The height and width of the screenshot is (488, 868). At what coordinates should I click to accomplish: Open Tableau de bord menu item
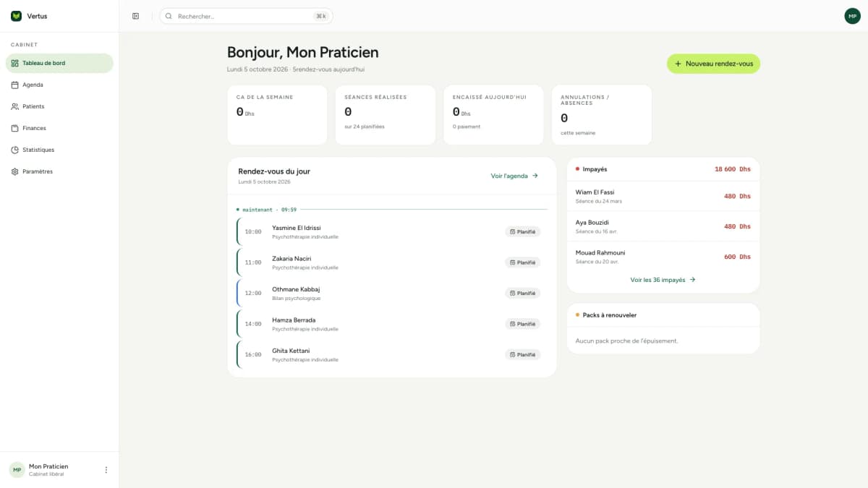[59, 63]
